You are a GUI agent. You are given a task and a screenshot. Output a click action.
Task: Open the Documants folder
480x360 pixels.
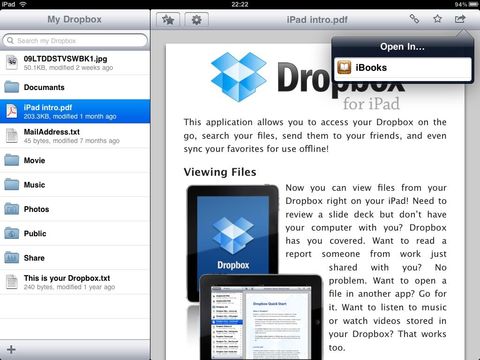pos(75,87)
